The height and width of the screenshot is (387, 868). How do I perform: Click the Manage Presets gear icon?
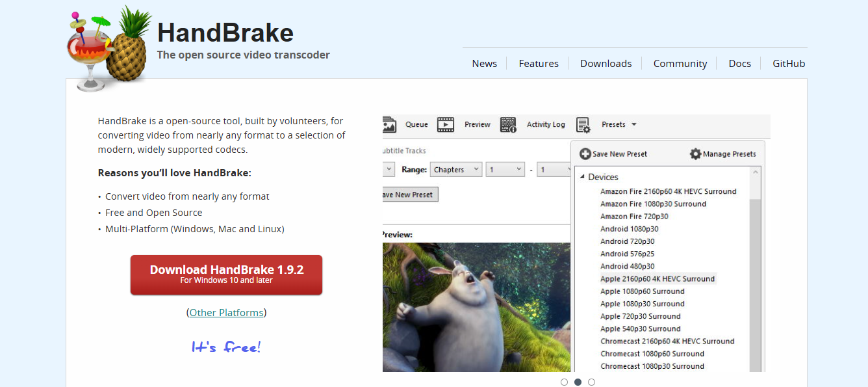pos(696,154)
